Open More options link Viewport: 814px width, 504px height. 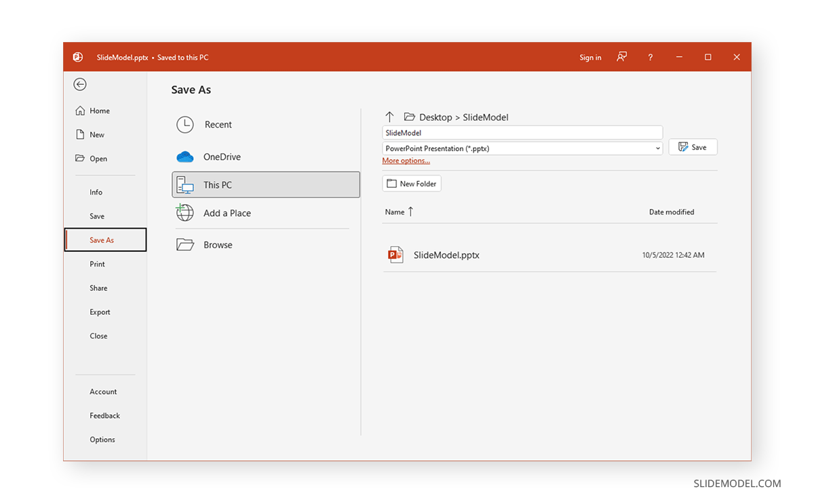point(406,160)
